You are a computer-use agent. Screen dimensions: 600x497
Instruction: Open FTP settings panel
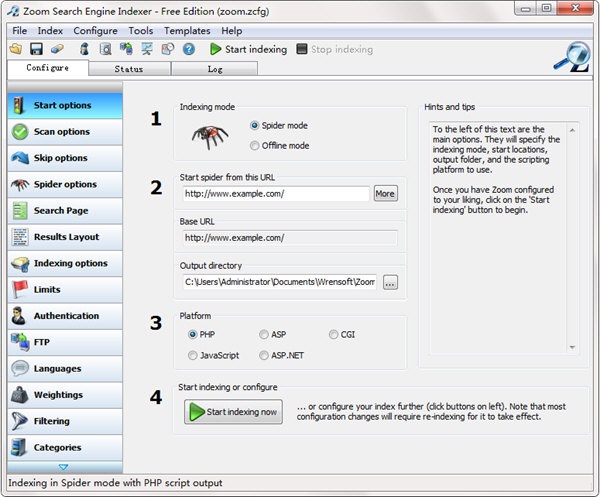pos(65,342)
